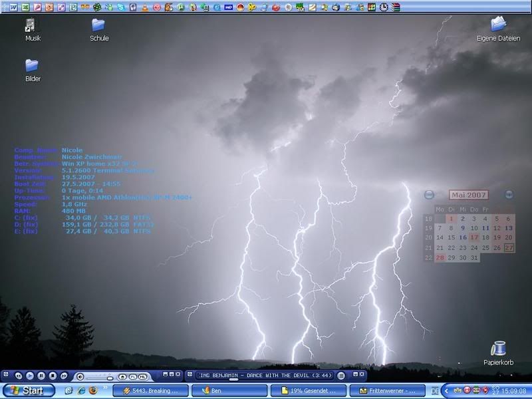This screenshot has width=532, height=399.
Task: Open the Bilder folder
Action: pos(32,65)
